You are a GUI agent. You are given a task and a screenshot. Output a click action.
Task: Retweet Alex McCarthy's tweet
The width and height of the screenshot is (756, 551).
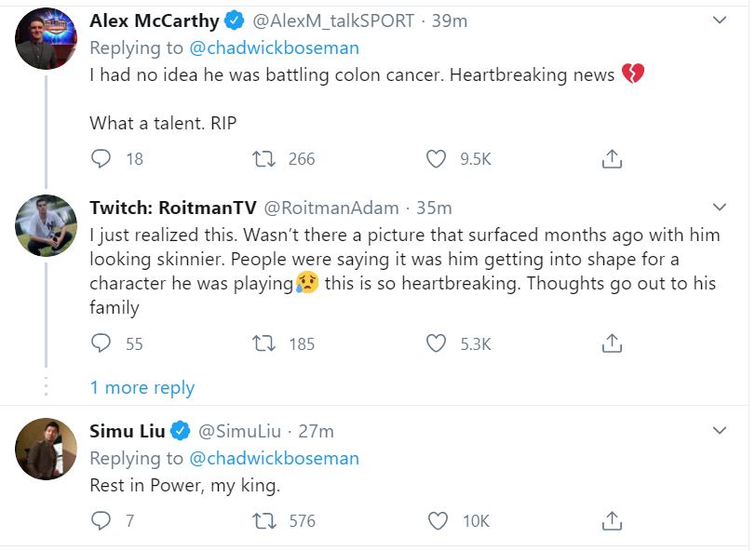click(263, 159)
